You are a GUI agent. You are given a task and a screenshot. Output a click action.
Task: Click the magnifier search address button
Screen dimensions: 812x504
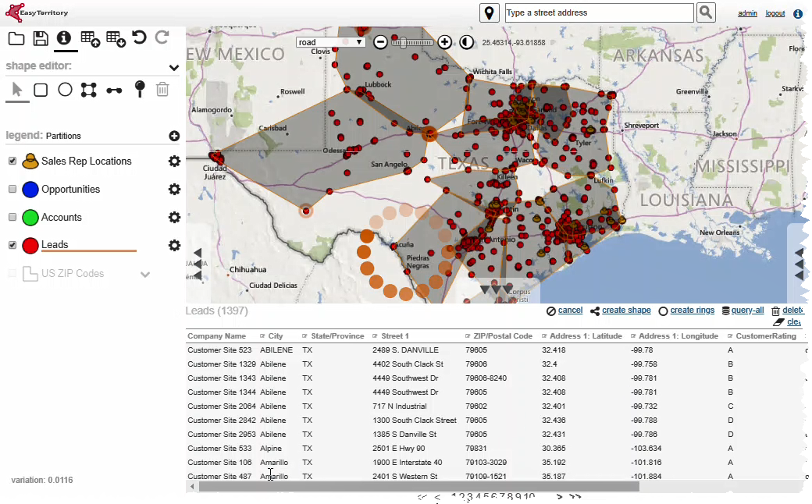[x=706, y=12]
